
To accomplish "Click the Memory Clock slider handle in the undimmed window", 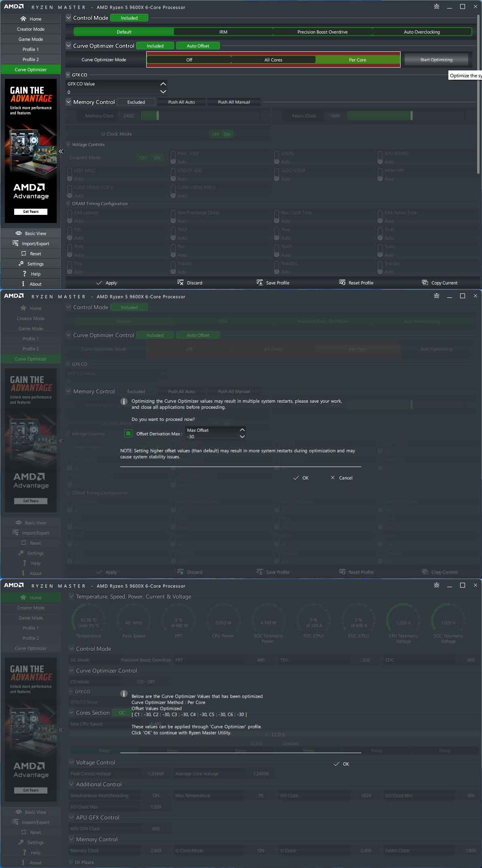I will (x=158, y=116).
